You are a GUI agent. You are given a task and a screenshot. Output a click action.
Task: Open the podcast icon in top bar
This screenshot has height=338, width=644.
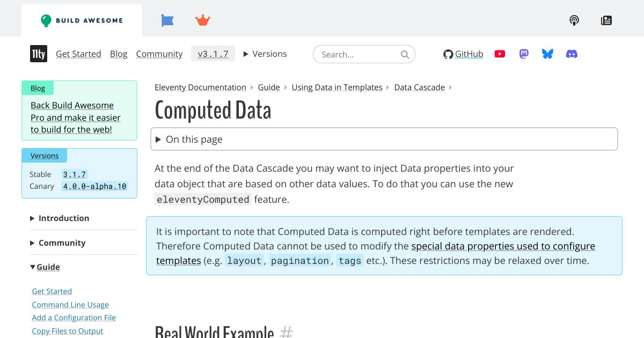coord(574,20)
